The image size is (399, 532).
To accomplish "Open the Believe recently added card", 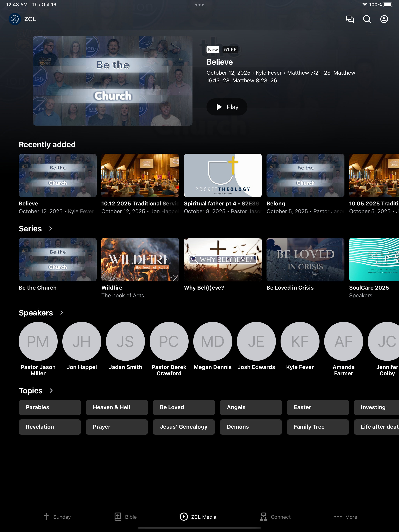I will click(58, 184).
